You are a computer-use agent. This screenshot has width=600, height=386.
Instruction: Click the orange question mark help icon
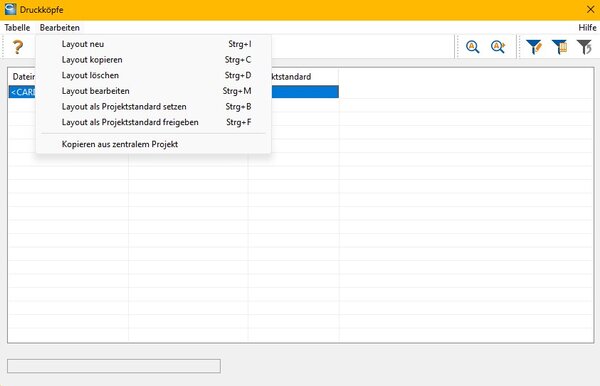pyautogui.click(x=17, y=47)
